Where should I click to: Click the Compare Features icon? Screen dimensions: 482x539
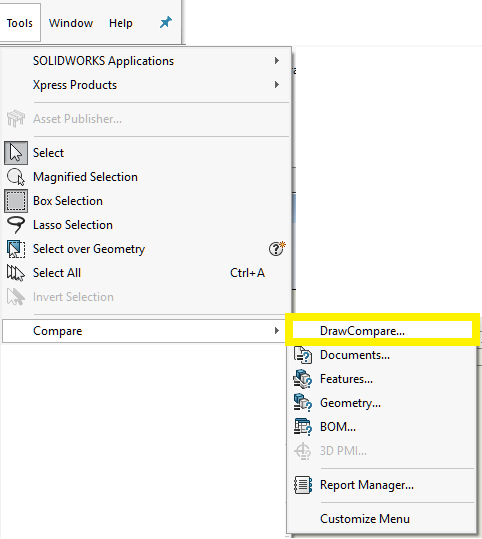[303, 379]
